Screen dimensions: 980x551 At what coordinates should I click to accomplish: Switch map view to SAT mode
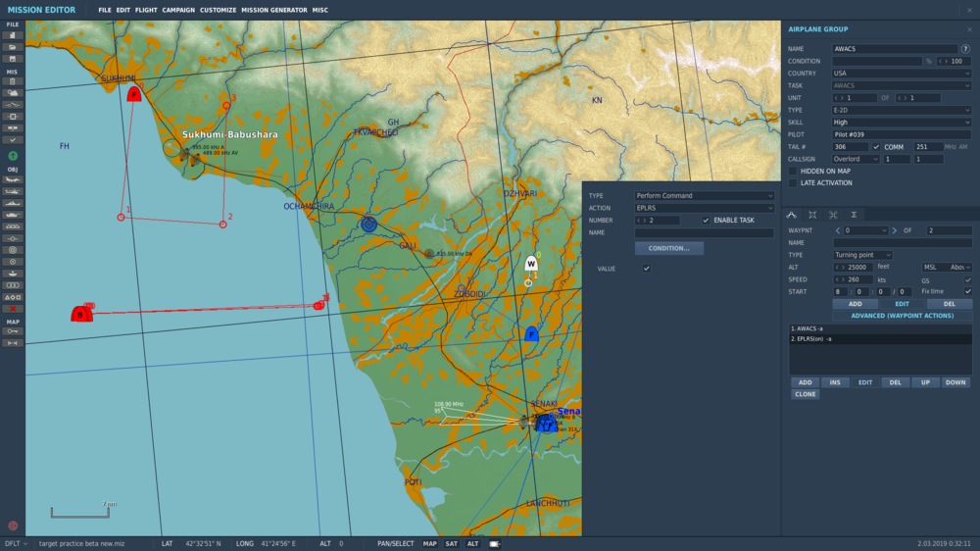451,543
